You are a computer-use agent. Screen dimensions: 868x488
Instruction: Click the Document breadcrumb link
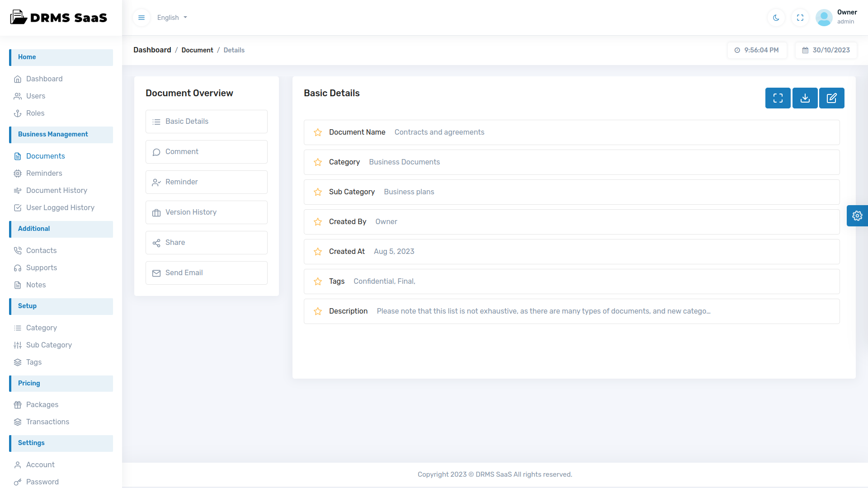[197, 50]
